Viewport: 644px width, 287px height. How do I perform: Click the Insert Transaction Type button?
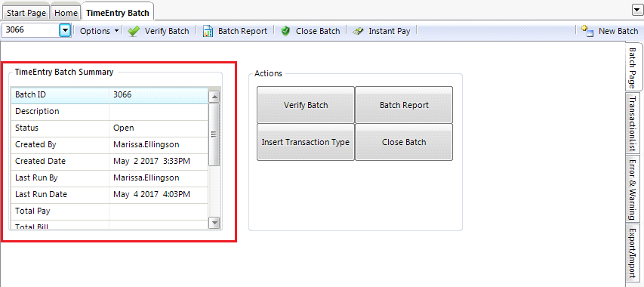[306, 142]
